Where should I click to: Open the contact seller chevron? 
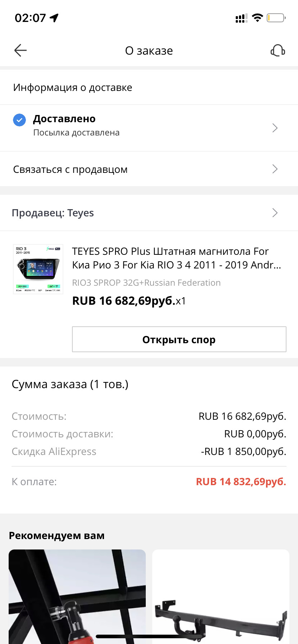pyautogui.click(x=275, y=169)
